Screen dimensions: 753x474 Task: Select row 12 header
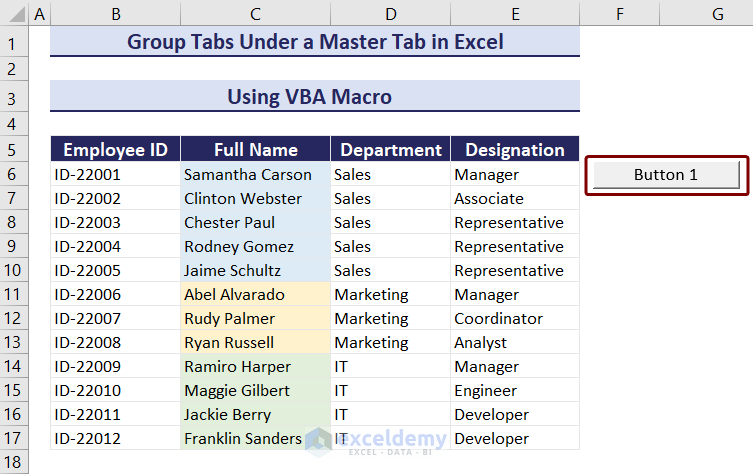14,318
